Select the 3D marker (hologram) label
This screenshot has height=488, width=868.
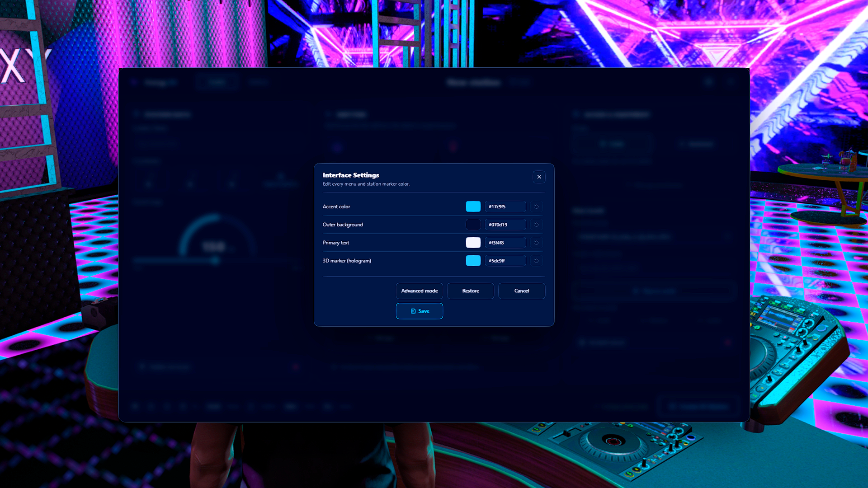point(347,261)
